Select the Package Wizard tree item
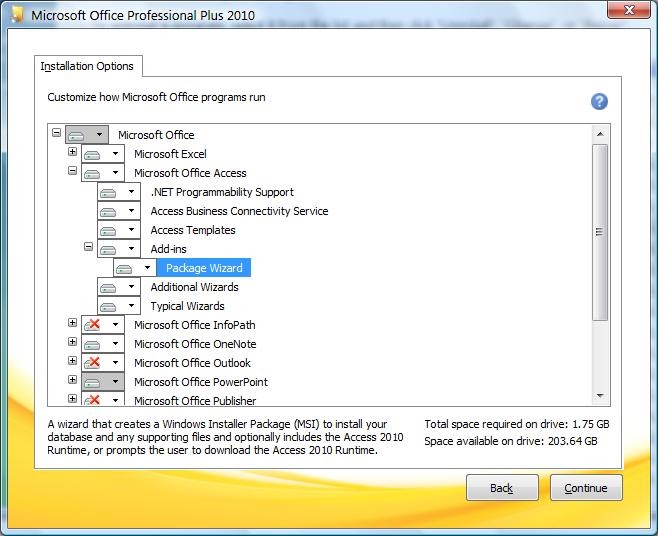 click(x=204, y=268)
